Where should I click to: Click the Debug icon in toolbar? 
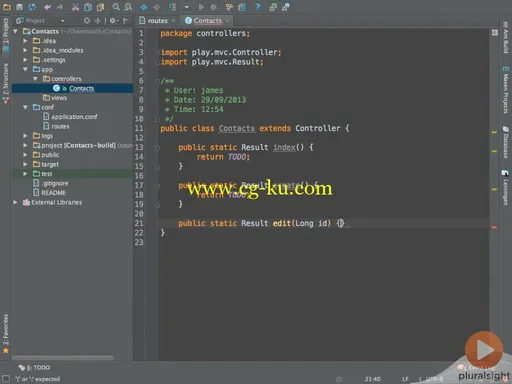[213, 7]
